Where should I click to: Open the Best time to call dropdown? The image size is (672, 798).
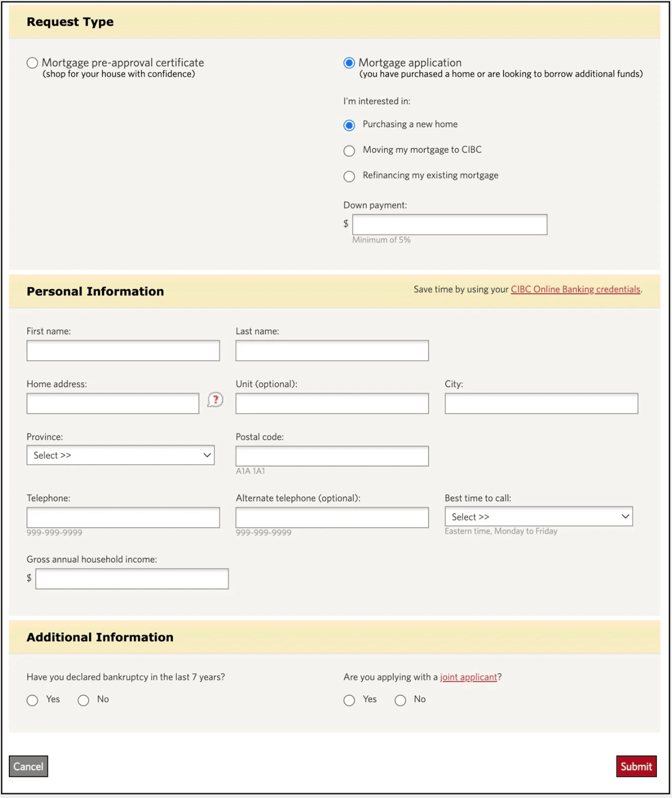click(538, 516)
